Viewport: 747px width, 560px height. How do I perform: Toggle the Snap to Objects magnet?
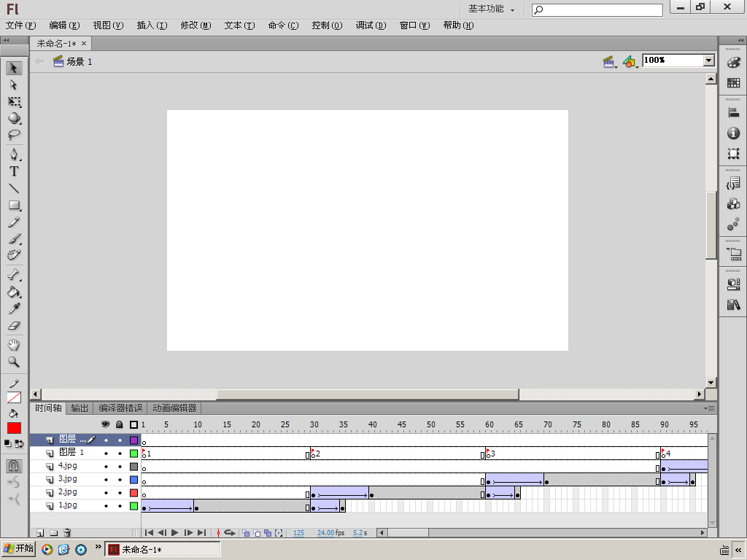click(x=14, y=465)
